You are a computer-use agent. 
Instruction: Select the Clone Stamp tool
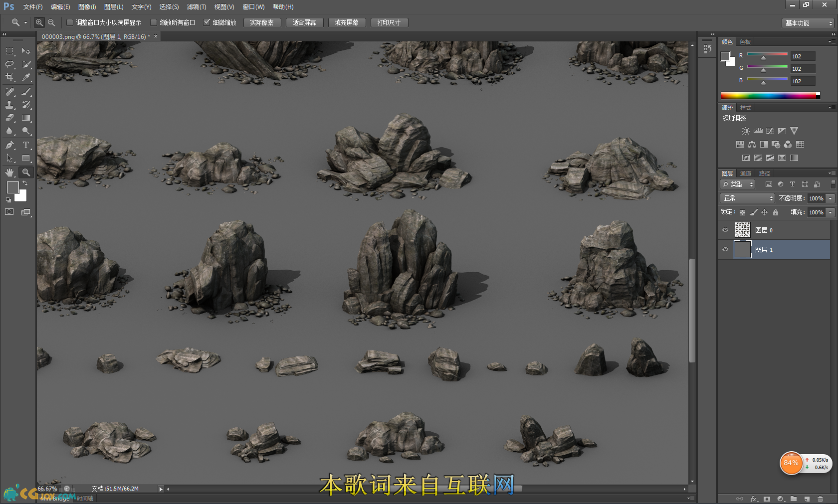click(9, 105)
